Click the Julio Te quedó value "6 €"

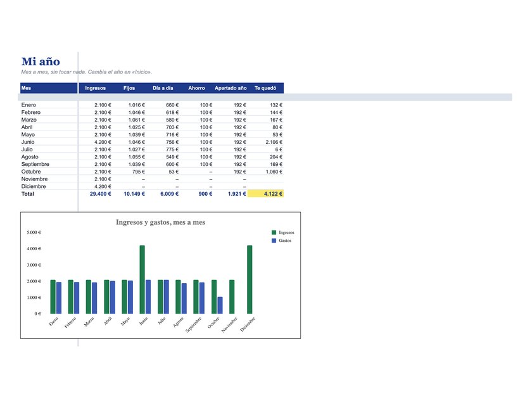coord(279,149)
